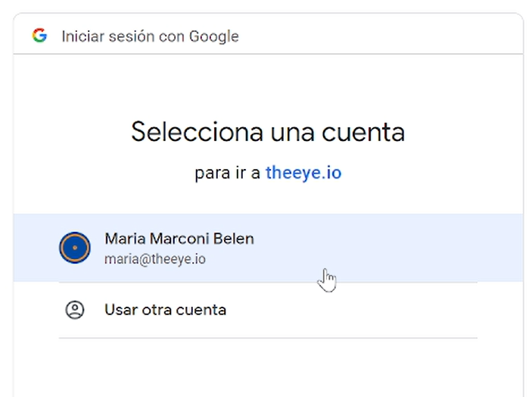This screenshot has height=397, width=532.
Task: Open the theeye.io link
Action: coord(303,173)
